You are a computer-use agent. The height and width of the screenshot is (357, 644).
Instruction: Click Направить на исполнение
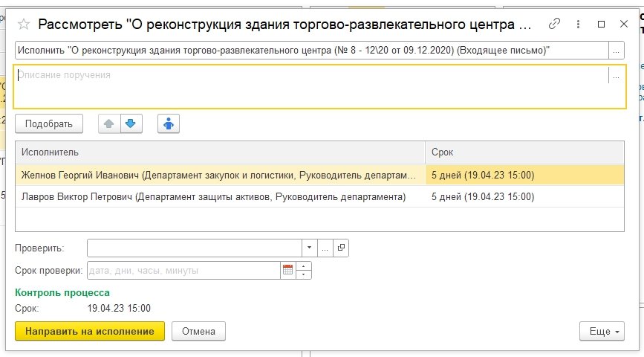pyautogui.click(x=90, y=332)
